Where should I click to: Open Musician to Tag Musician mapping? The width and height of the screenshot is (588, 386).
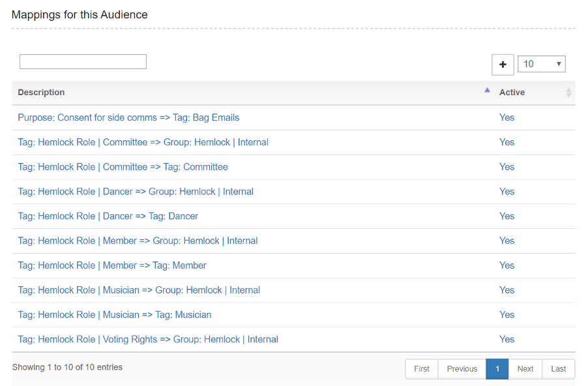click(x=115, y=315)
